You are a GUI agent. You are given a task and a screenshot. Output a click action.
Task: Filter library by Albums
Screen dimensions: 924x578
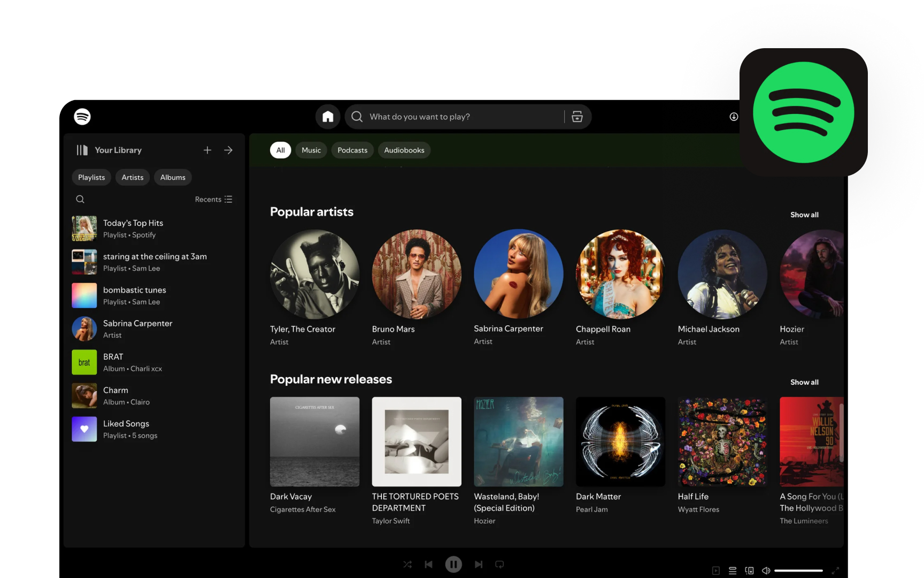click(x=173, y=177)
